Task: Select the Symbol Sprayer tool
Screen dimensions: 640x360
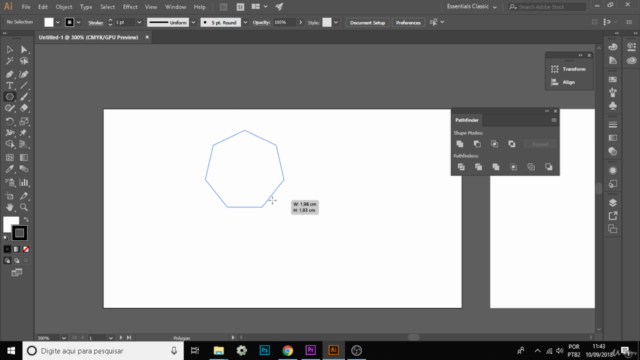Action: click(x=10, y=182)
